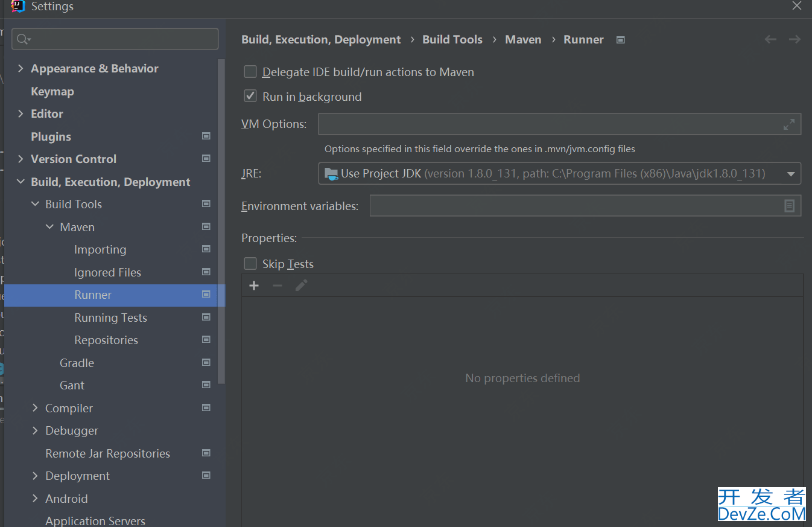Image resolution: width=812 pixels, height=527 pixels.
Task: Expand Appearance & Behavior
Action: (x=21, y=69)
